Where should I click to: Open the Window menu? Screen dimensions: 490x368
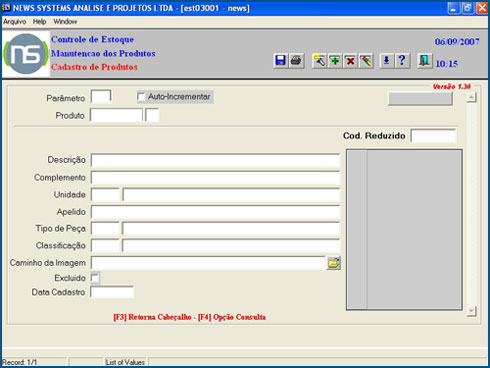tap(65, 22)
